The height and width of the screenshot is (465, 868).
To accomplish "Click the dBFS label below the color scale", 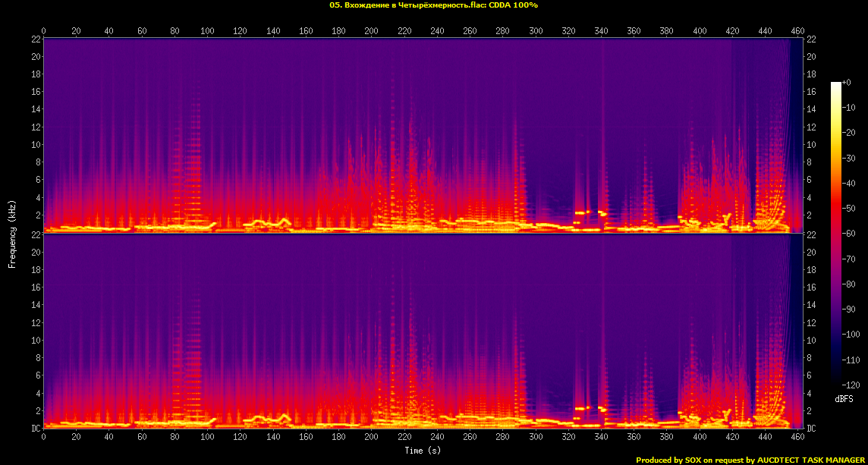I will pos(844,398).
